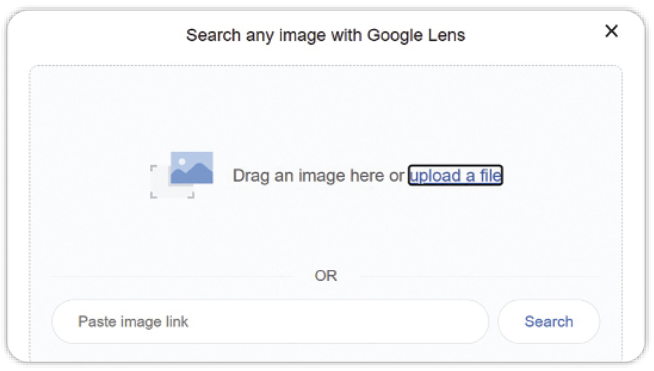This screenshot has height=371, width=654.
Task: Open the "upload a file" link
Action: pyautogui.click(x=455, y=175)
